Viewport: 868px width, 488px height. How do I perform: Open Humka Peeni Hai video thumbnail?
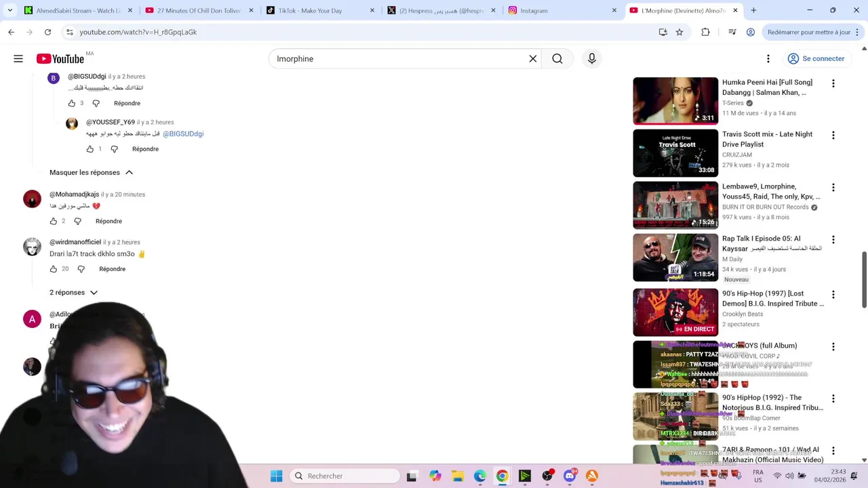675,101
